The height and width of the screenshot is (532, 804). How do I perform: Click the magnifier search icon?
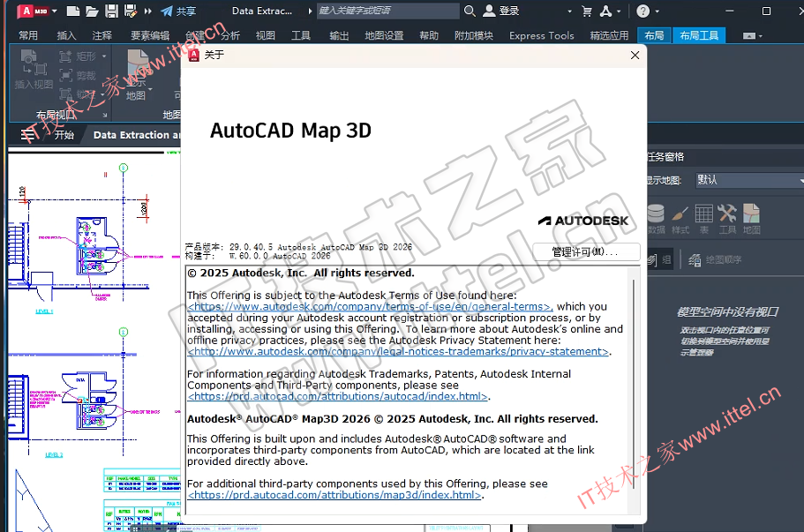[470, 11]
